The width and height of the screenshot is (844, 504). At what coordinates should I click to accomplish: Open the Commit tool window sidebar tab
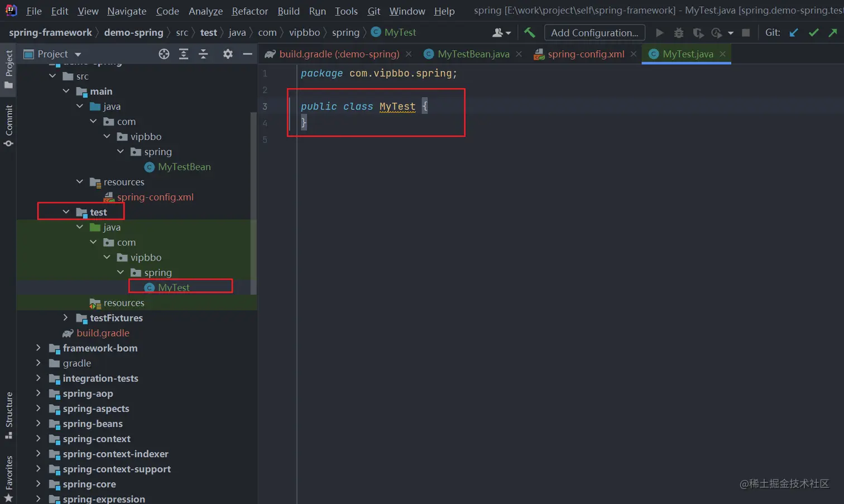click(x=8, y=126)
